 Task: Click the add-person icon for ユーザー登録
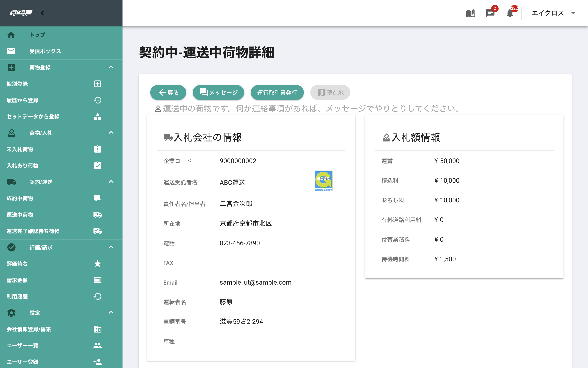[x=97, y=362]
